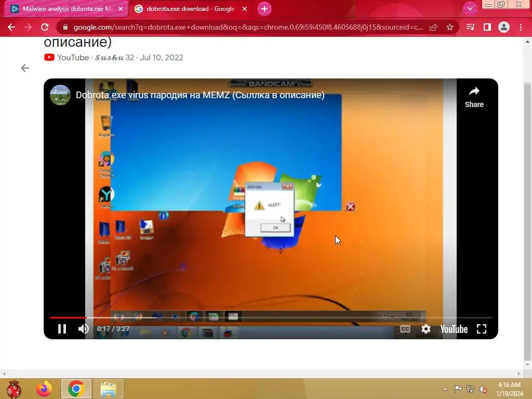This screenshot has width=532, height=399.
Task: Click YouTube source label above video
Action: click(x=73, y=57)
